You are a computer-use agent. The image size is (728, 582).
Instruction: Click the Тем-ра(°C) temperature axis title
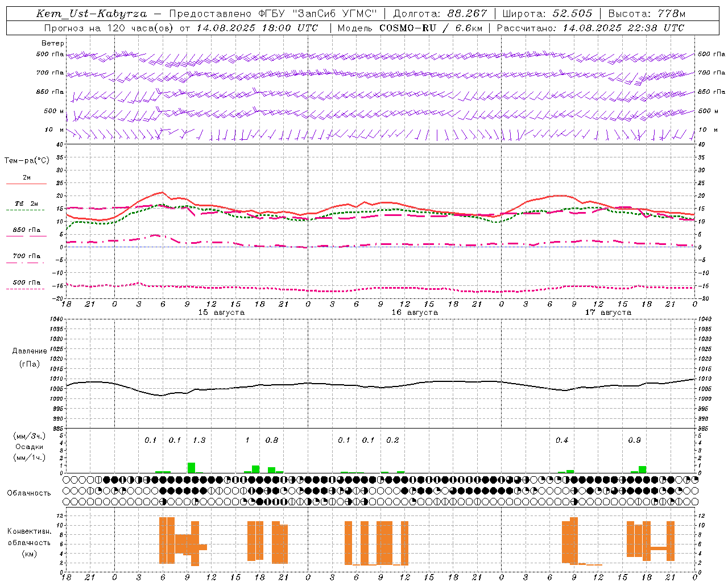(x=27, y=161)
